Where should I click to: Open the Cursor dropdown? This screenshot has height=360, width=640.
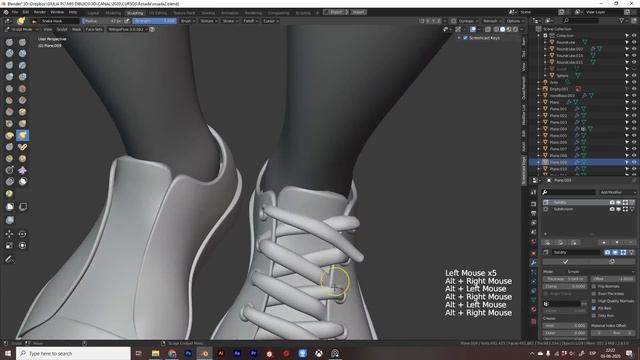coord(270,21)
